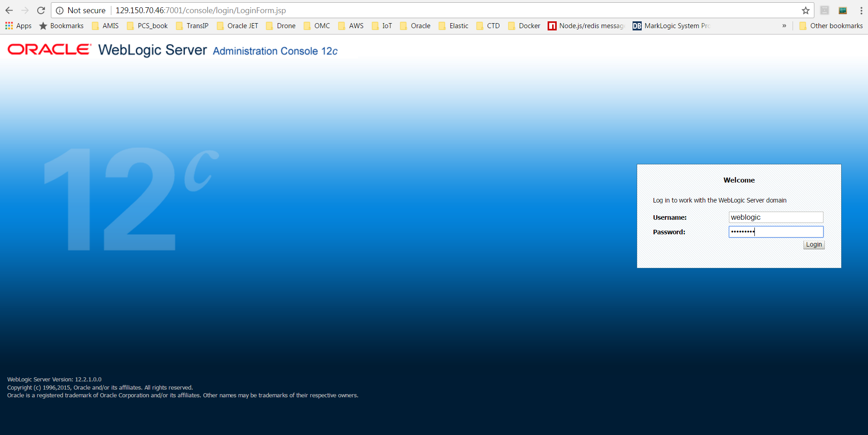Expand the AMIS bookmark folder
868x435 pixels.
pyautogui.click(x=105, y=26)
